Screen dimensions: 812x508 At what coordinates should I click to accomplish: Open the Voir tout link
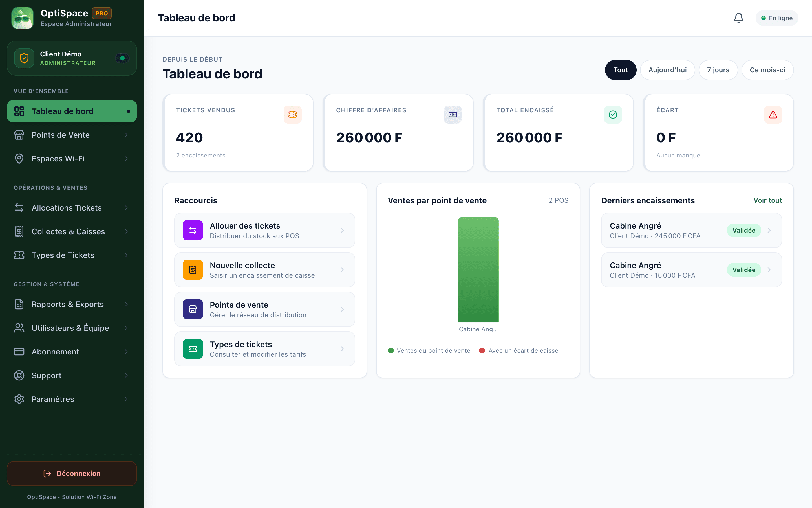767,200
